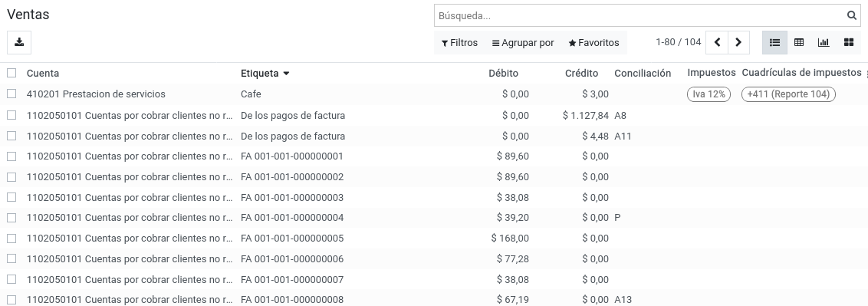This screenshot has width=868, height=306.
Task: Open entry FA 001-001-000000008
Action: tap(291, 299)
